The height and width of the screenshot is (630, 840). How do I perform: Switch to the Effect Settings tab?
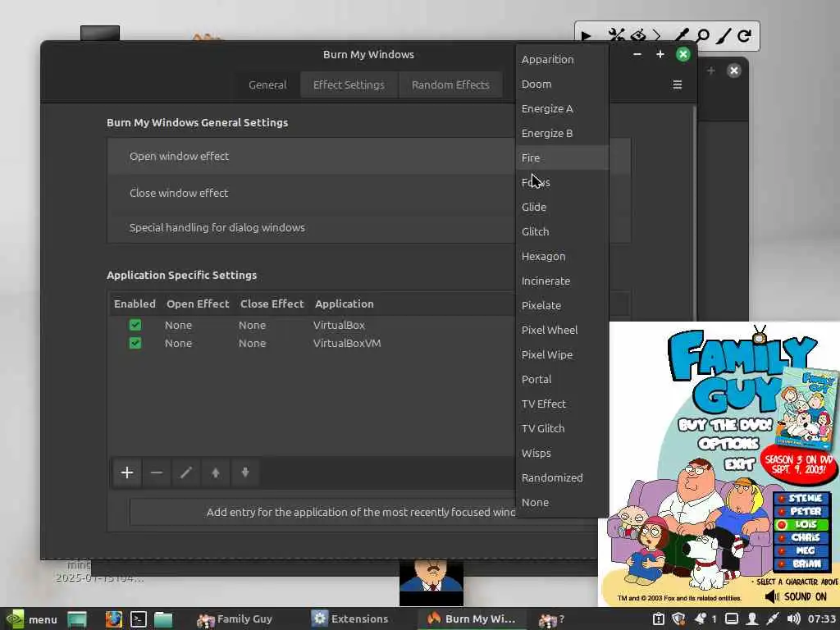349,84
